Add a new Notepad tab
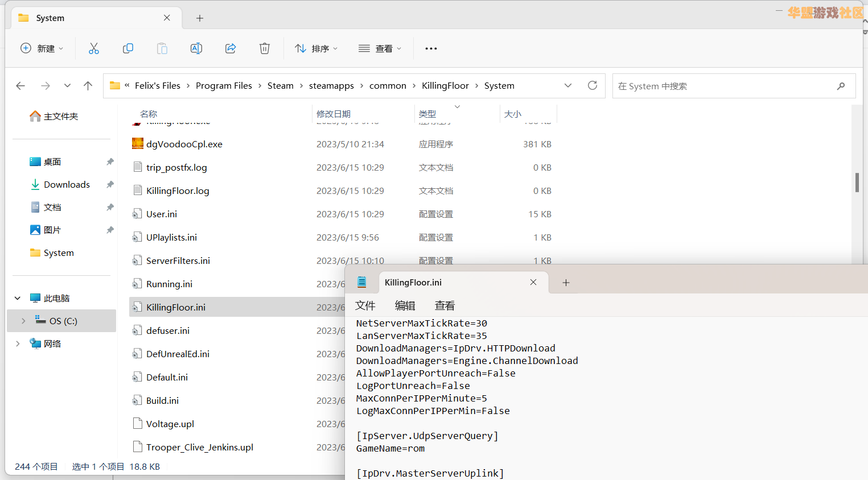 [x=566, y=283]
